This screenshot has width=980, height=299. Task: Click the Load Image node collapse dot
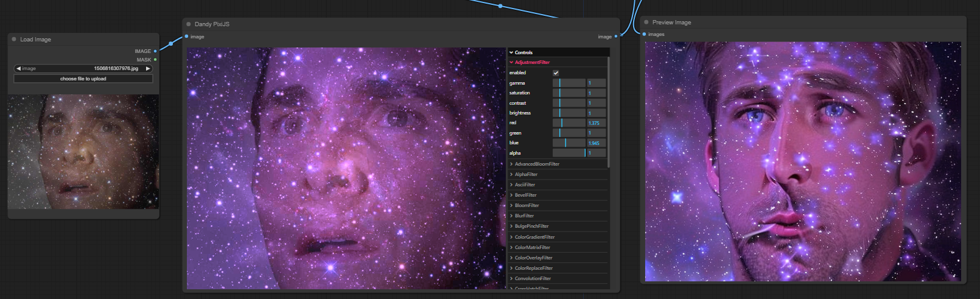(x=14, y=39)
